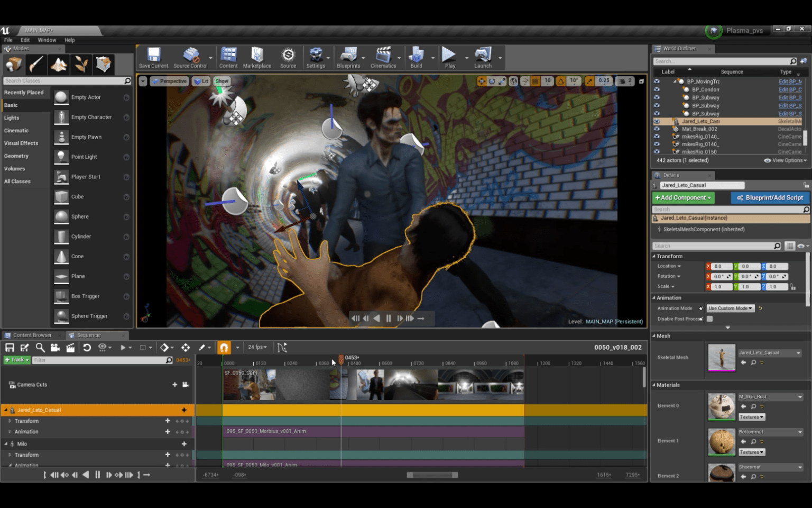Click the Build icon in the toolbar
This screenshot has height=508, width=812.
(418, 56)
